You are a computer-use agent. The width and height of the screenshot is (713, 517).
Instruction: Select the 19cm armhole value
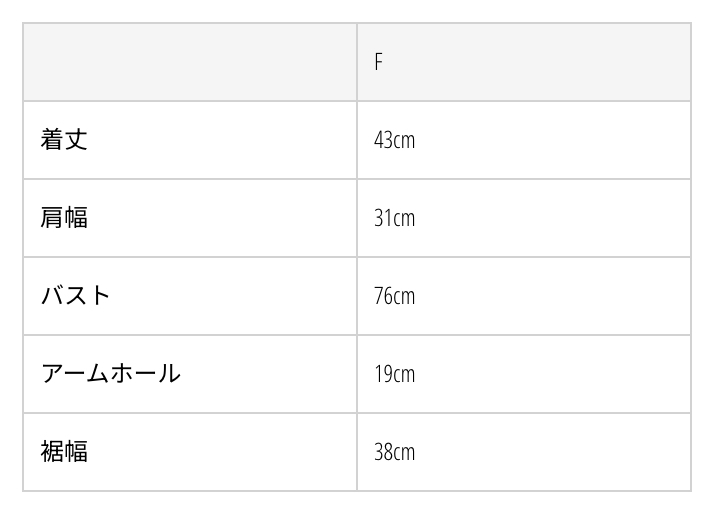click(394, 374)
